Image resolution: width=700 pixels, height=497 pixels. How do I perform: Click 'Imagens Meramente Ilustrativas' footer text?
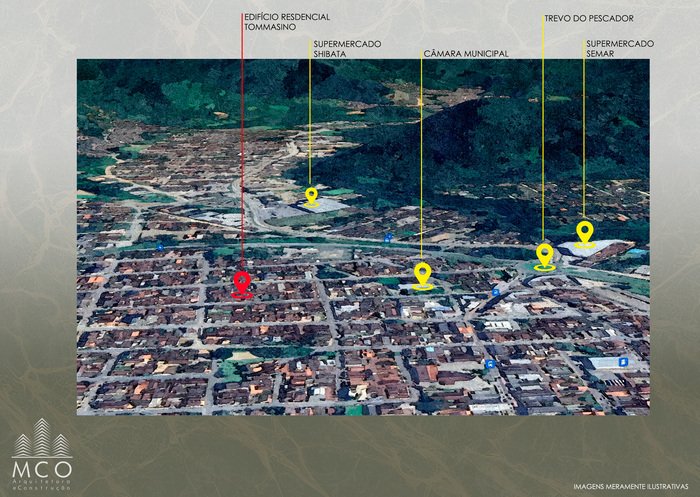coord(631,487)
